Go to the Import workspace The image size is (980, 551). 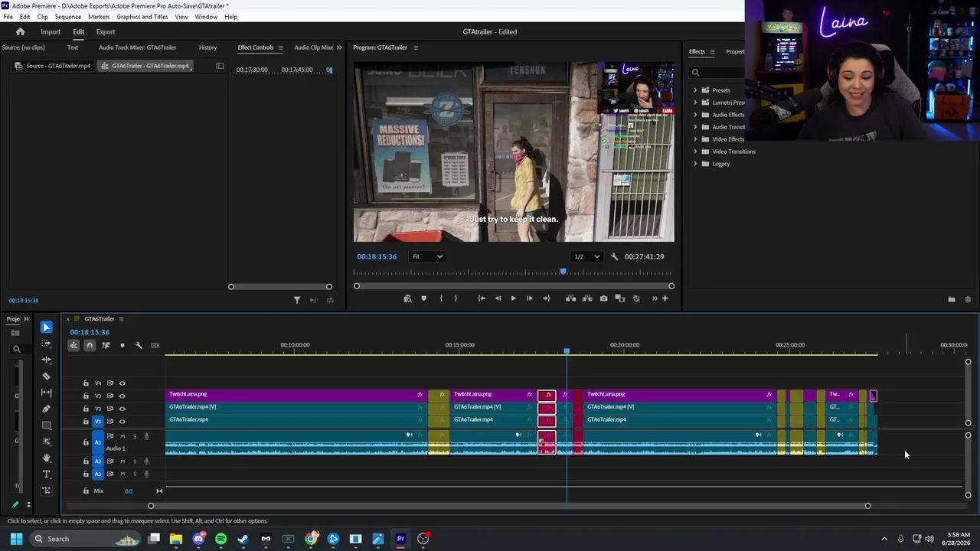click(51, 32)
